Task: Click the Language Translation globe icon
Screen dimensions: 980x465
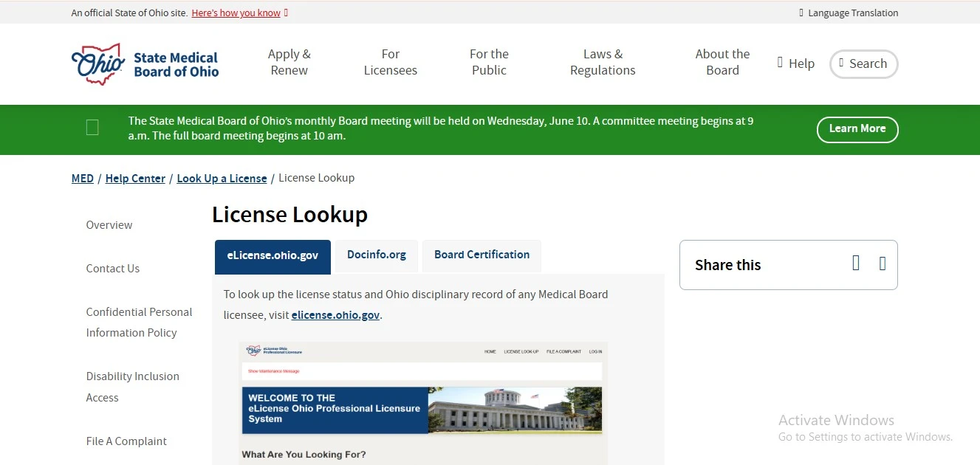Action: 801,13
